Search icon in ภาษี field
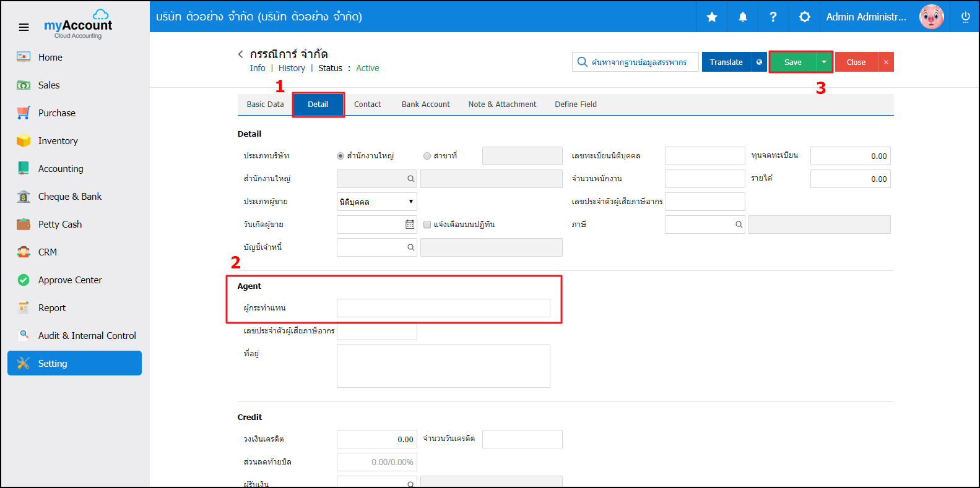The image size is (980, 488). pyautogui.click(x=739, y=225)
